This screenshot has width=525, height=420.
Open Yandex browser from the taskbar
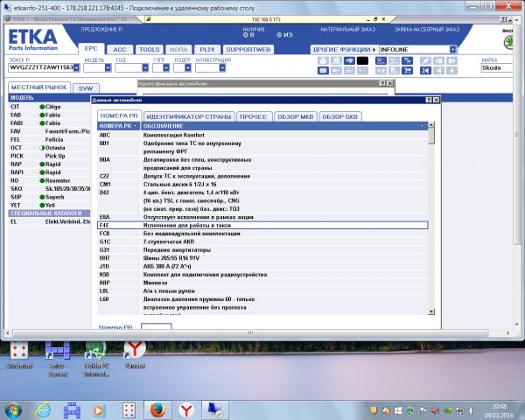(x=186, y=410)
